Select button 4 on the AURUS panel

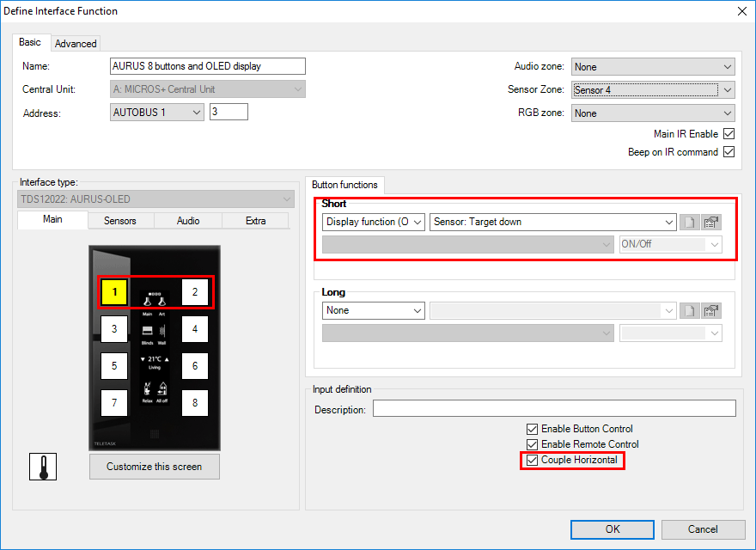coord(195,329)
